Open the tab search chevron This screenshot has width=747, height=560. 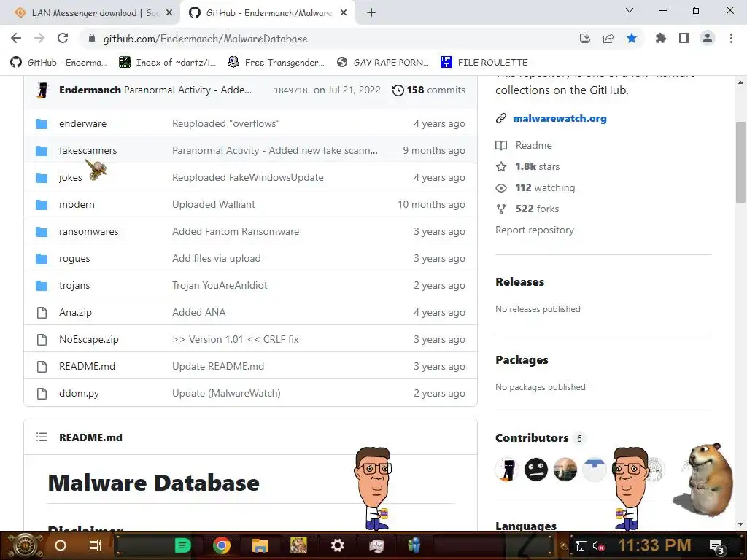click(x=630, y=10)
